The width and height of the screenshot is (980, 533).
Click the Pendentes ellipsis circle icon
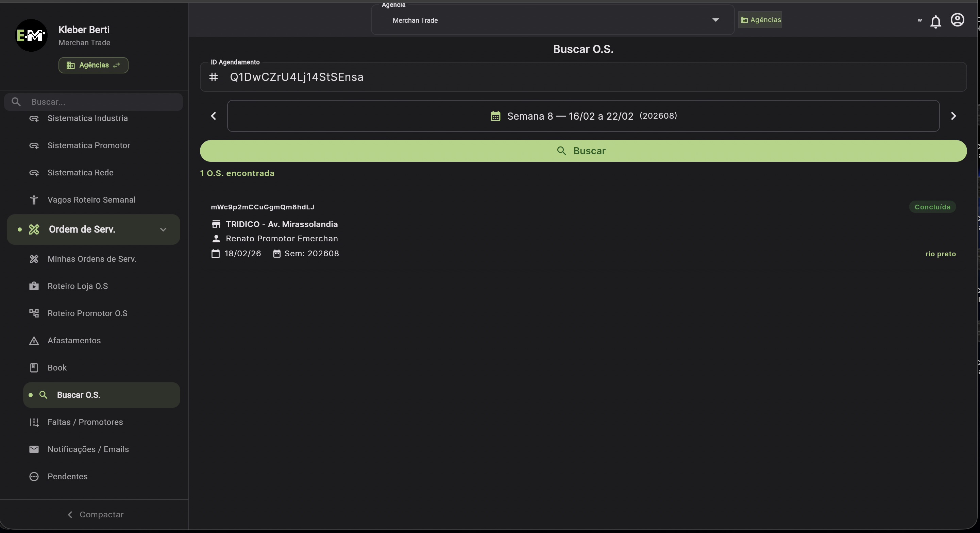pos(34,477)
